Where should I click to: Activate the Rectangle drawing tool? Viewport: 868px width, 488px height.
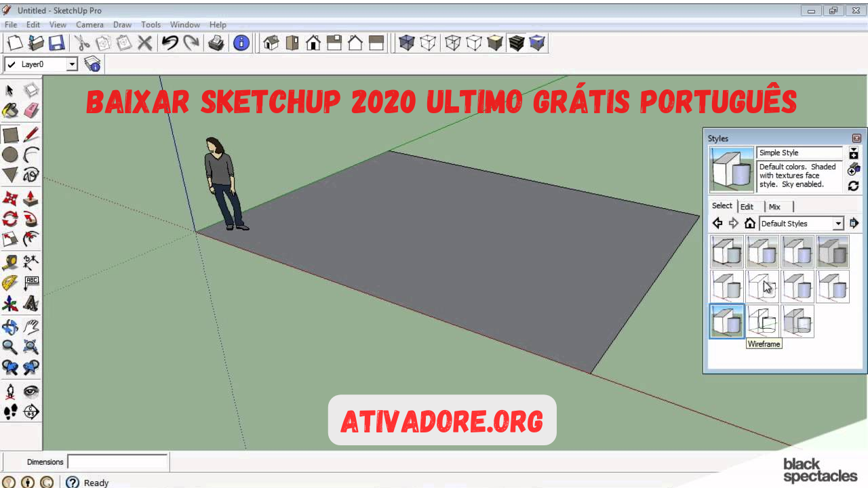10,135
